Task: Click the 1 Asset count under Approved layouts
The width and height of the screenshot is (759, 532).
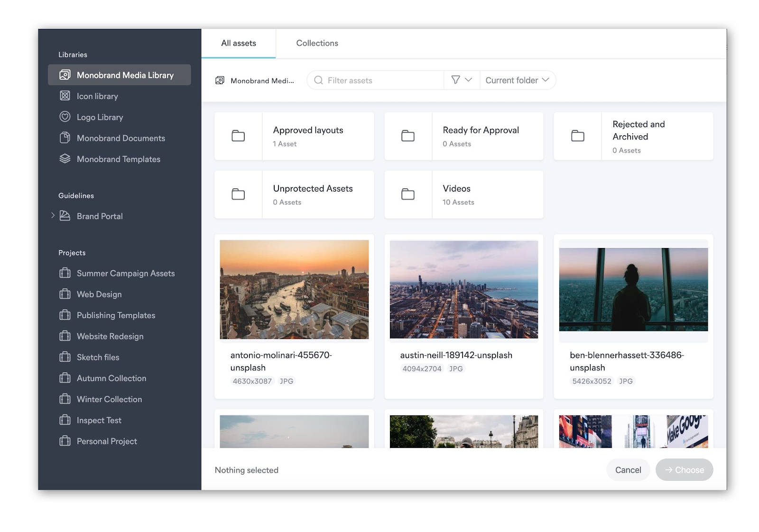Action: coord(285,144)
